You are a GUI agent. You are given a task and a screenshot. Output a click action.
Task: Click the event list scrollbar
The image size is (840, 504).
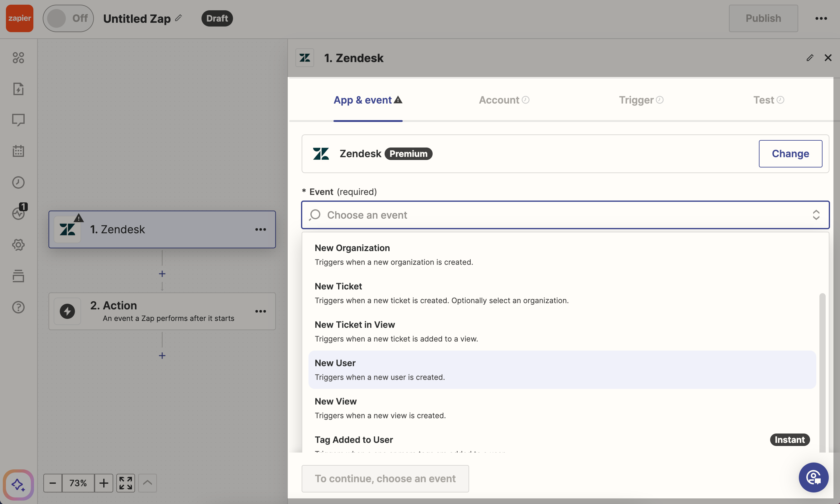pos(822,373)
